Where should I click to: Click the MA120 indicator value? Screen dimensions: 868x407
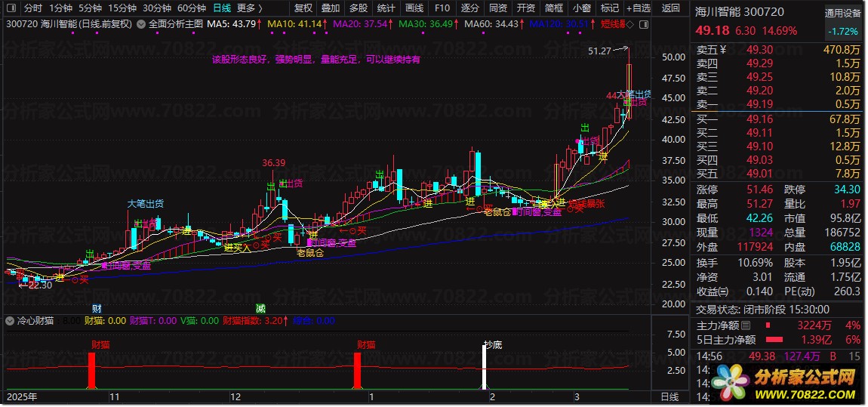pyautogui.click(x=559, y=24)
